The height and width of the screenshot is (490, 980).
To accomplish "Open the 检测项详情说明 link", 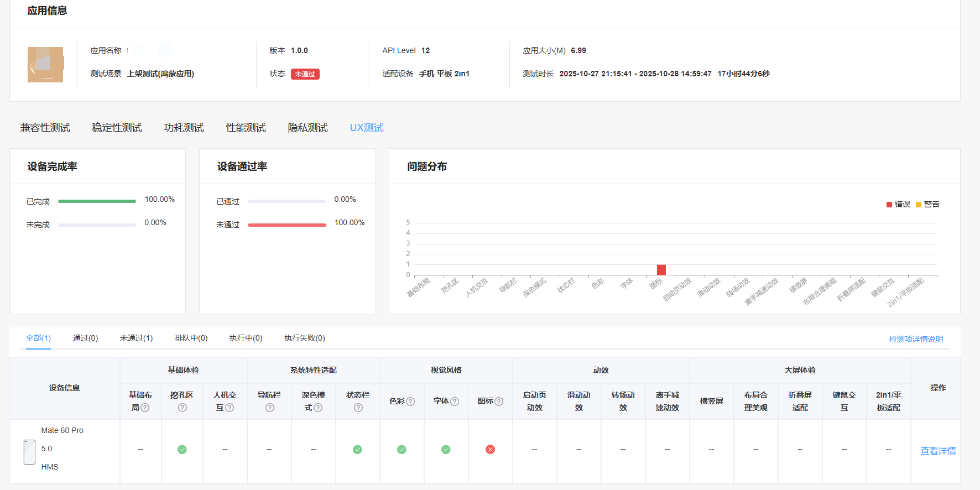I will (x=916, y=339).
